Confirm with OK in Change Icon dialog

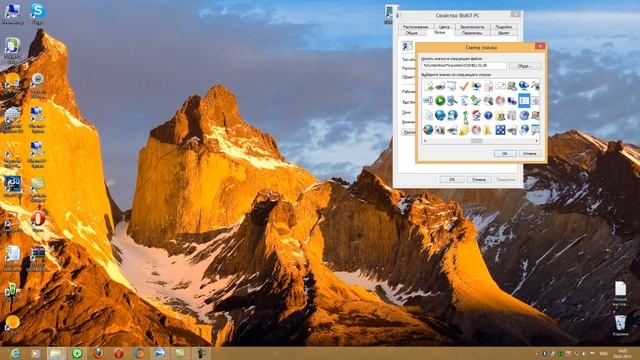505,153
